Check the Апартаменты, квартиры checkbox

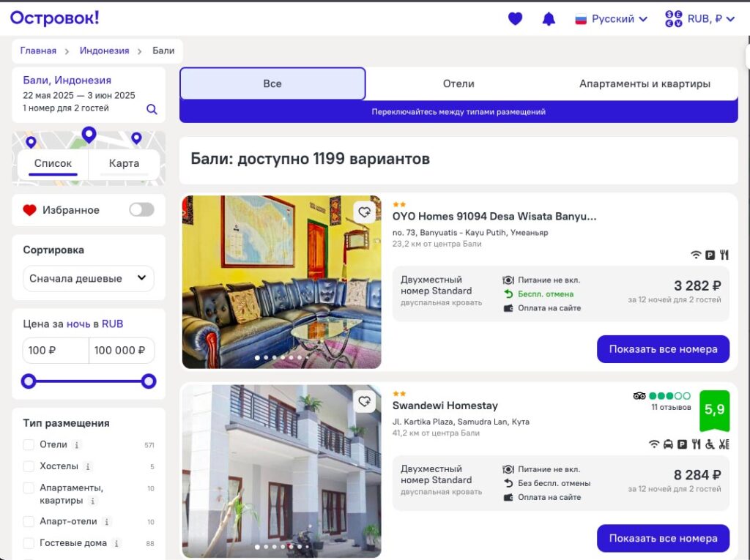(29, 488)
